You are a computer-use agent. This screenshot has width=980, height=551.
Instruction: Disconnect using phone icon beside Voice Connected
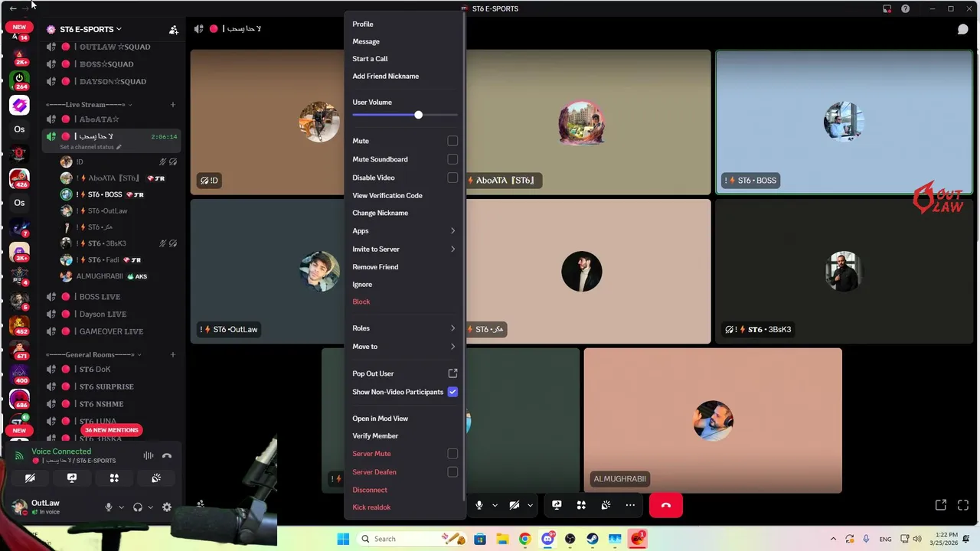pos(167,455)
